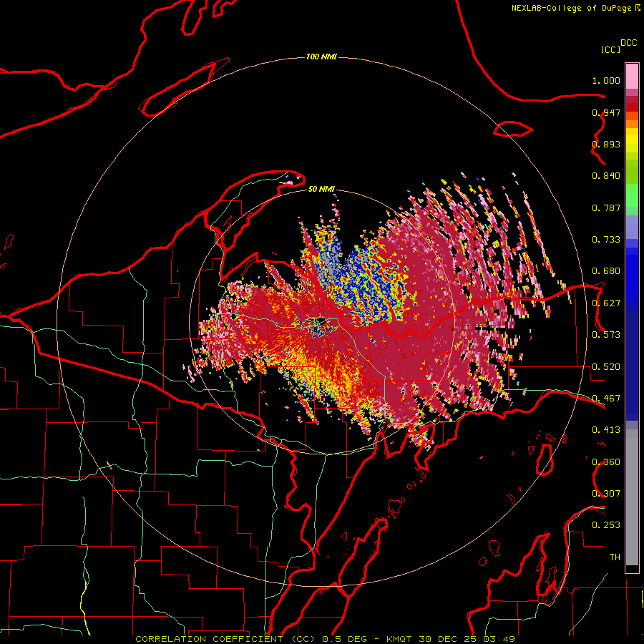Click the 0.840 scale value
Screen dimensions: 644x644
pyautogui.click(x=606, y=176)
